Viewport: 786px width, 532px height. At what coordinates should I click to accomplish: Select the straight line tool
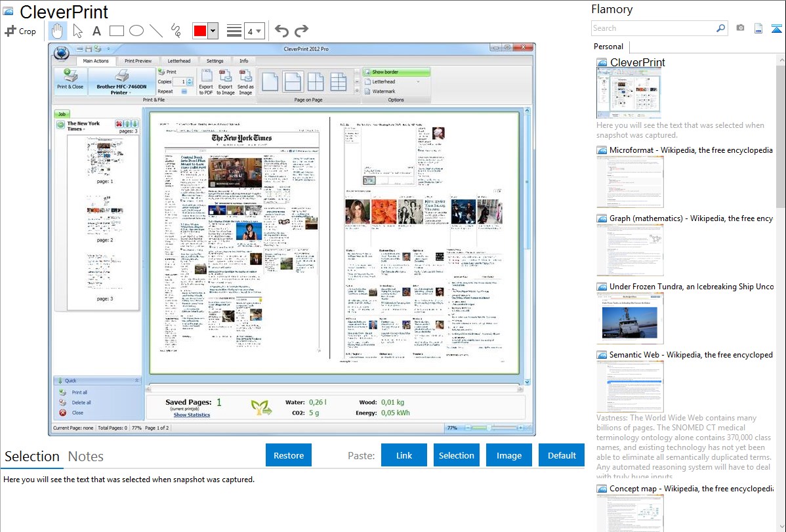click(156, 31)
